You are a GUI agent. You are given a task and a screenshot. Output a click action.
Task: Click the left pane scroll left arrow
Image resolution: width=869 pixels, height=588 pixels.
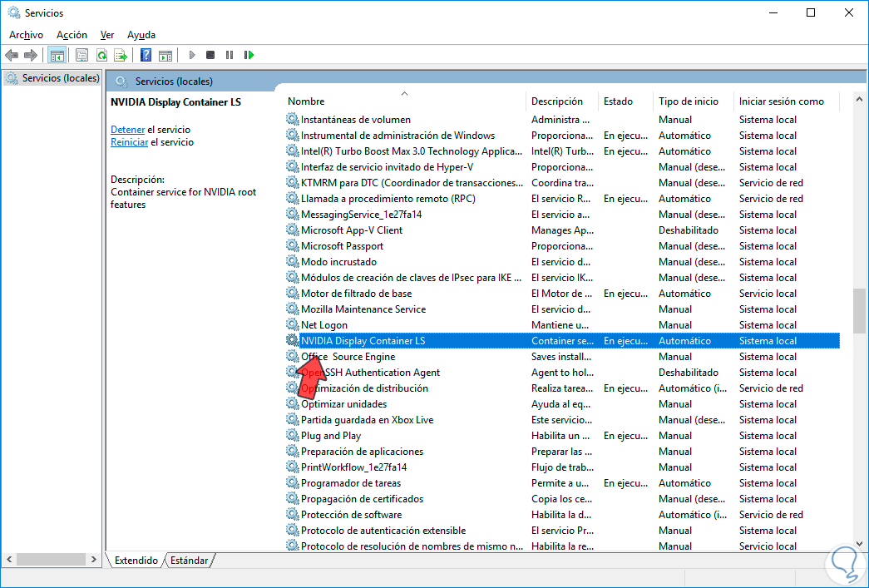pyautogui.click(x=8, y=560)
